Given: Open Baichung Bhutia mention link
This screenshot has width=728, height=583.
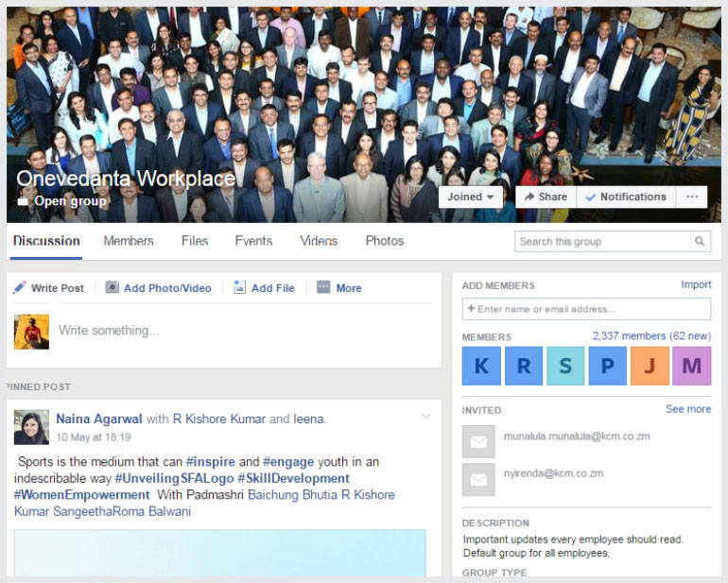Looking at the screenshot, I should tap(292, 495).
